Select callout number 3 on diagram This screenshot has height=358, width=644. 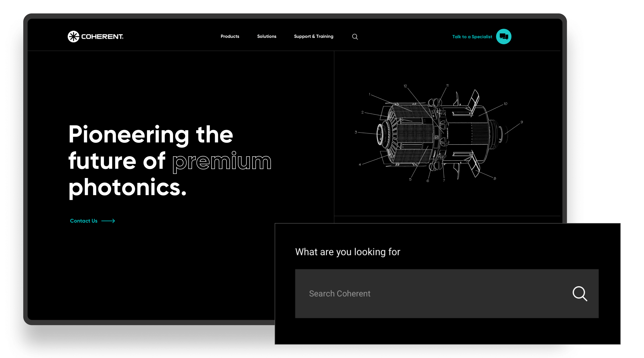point(356,132)
